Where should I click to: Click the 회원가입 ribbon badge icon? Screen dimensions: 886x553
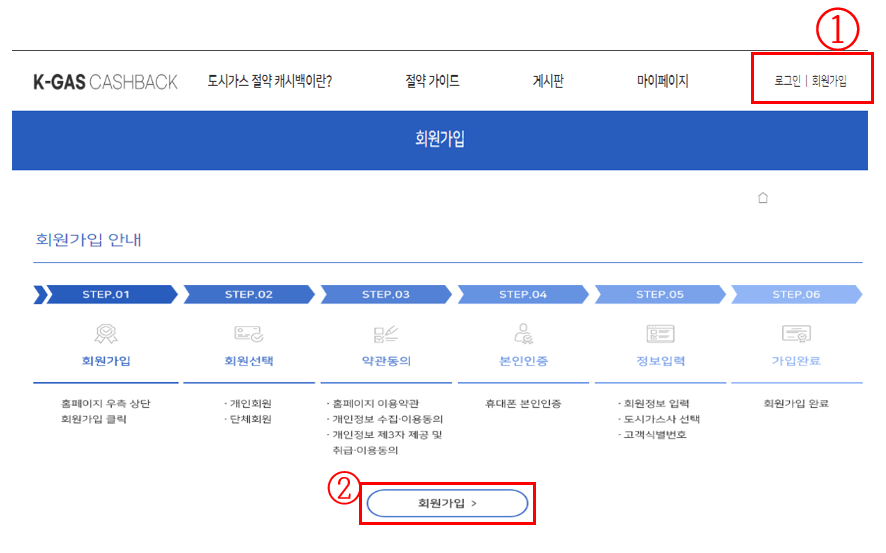pos(106,334)
